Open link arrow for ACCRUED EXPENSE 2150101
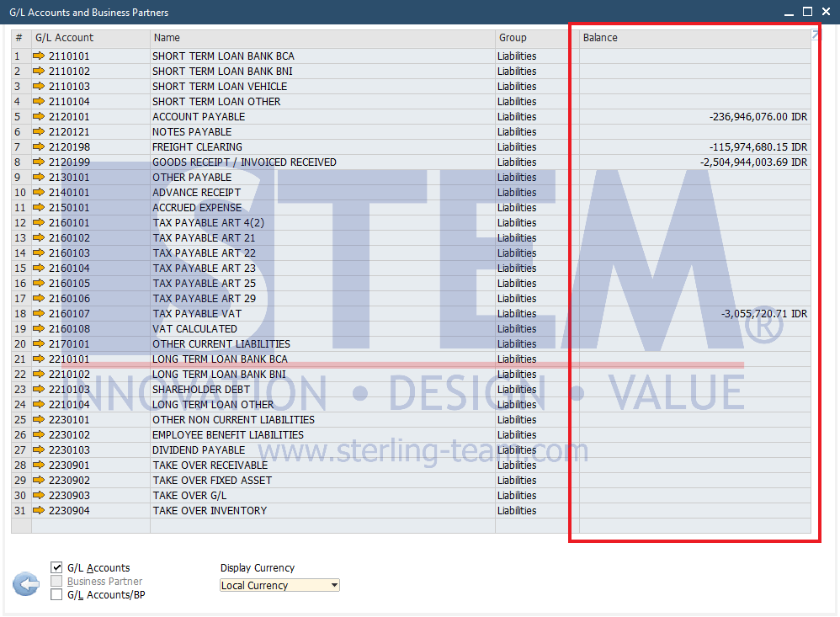The height and width of the screenshot is (617, 840). tap(39, 207)
